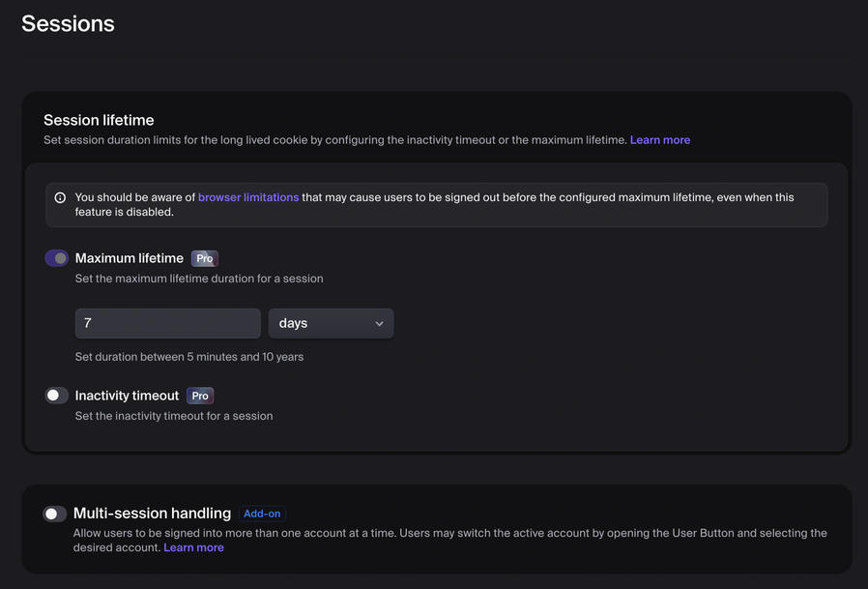Screen dimensions: 868x589
Task: Click the "Session lifetime" section title
Action: point(99,120)
